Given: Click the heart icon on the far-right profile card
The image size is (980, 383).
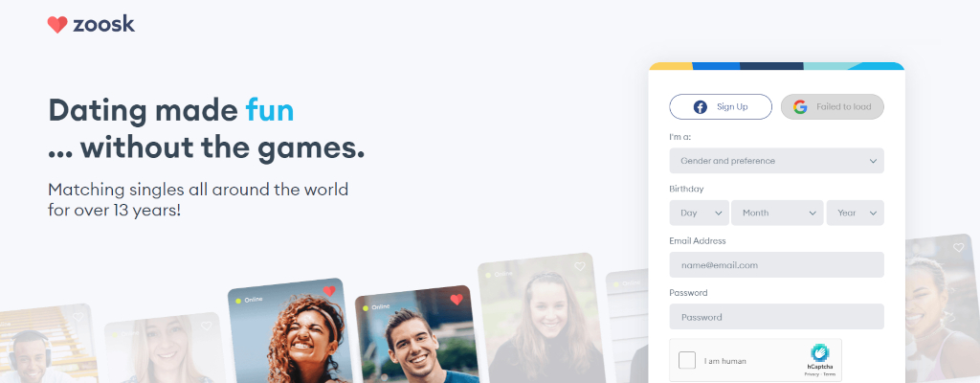Looking at the screenshot, I should [958, 248].
